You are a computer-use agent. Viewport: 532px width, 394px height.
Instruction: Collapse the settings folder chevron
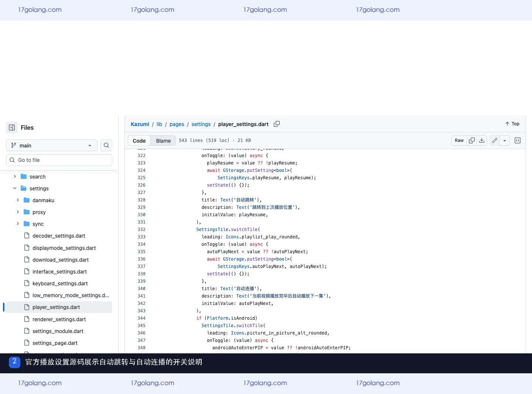15,188
